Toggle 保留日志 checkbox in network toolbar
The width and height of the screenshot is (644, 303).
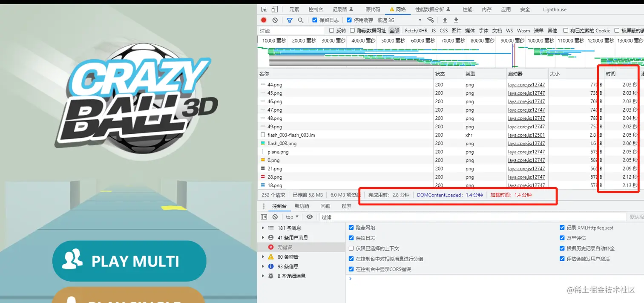(x=315, y=20)
